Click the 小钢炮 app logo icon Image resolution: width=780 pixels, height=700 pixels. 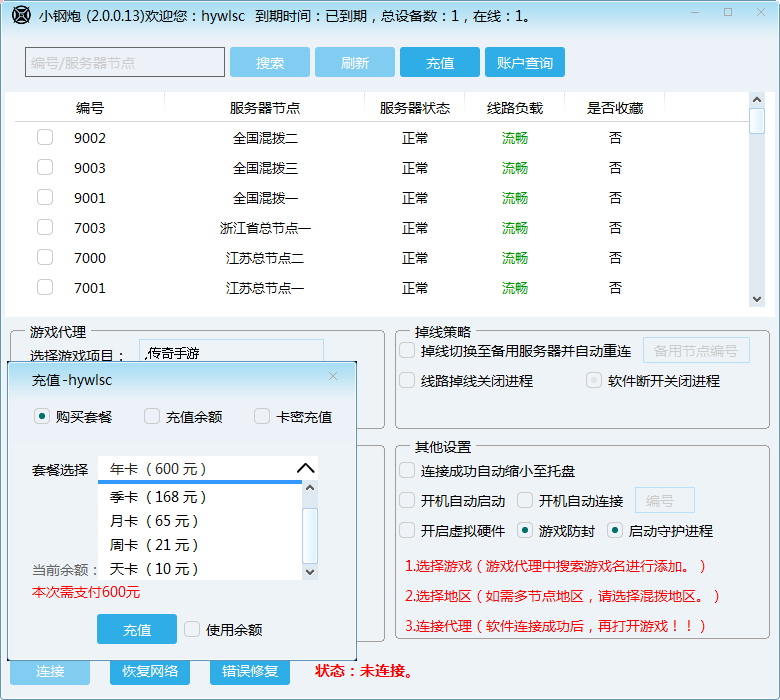point(21,15)
